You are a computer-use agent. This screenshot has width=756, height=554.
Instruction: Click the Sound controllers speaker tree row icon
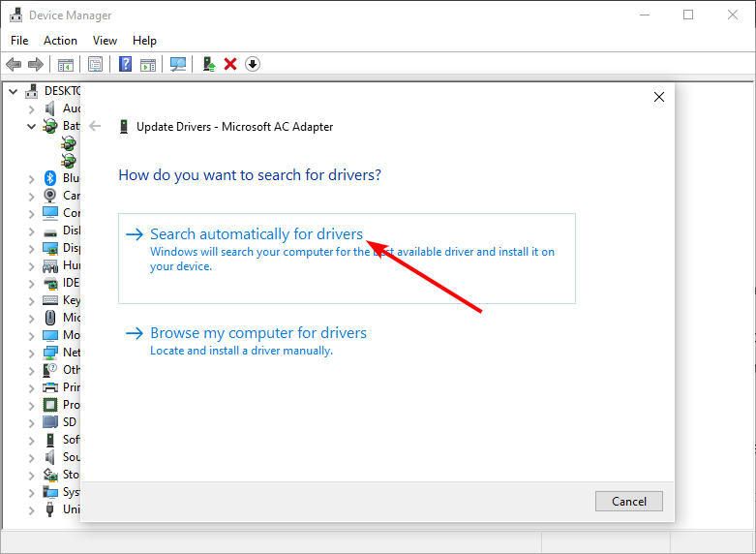tap(50, 457)
